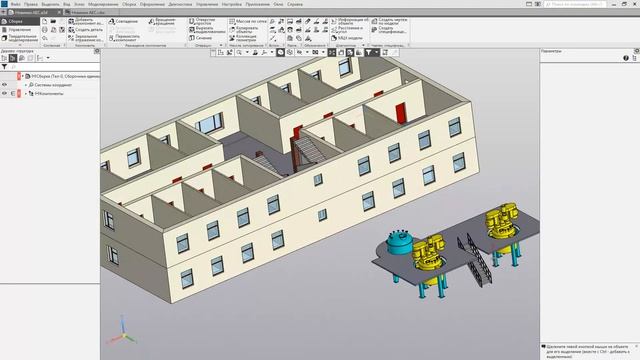Screen dimensions: 640x360
Task: Click the new document icon
Action: [44, 21]
